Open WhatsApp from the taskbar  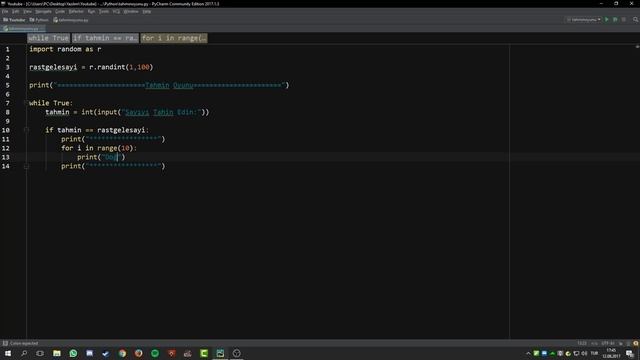point(73,353)
